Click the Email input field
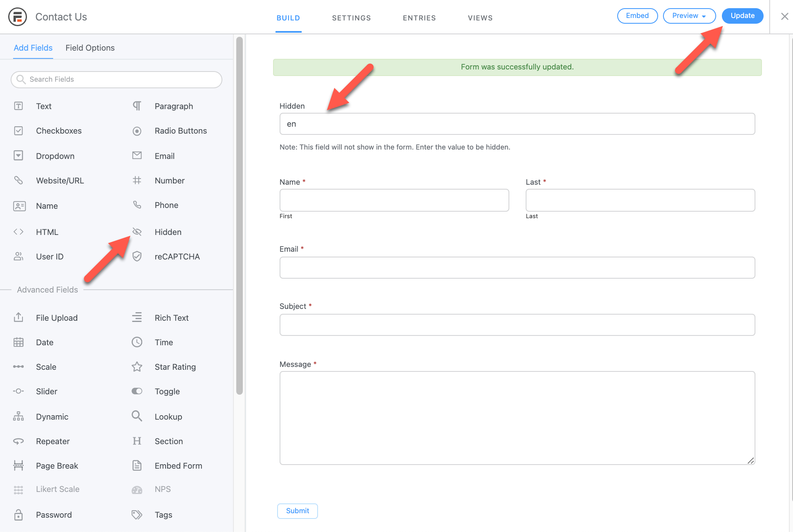This screenshot has width=793, height=532. pos(517,268)
